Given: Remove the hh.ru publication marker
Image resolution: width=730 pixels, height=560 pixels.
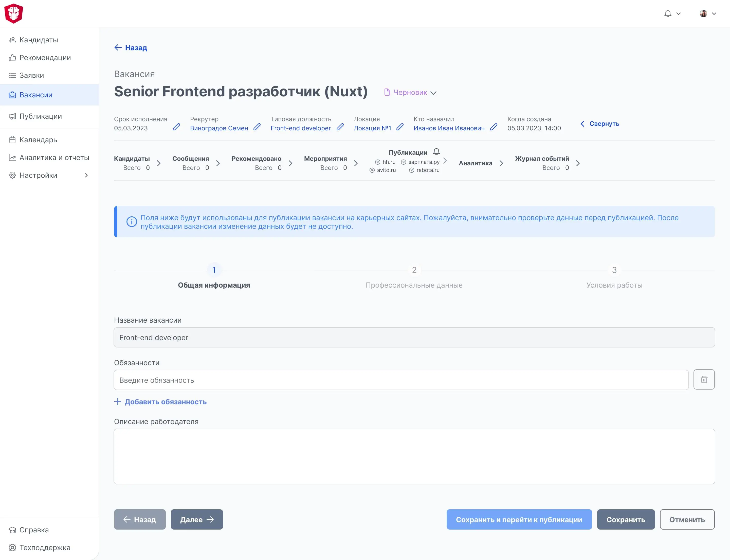Looking at the screenshot, I should click(x=377, y=162).
